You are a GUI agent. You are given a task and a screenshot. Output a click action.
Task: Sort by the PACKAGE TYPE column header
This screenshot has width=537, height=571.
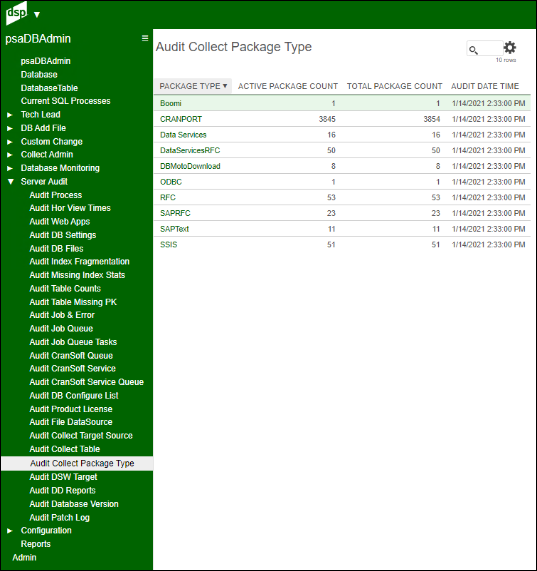(x=193, y=86)
